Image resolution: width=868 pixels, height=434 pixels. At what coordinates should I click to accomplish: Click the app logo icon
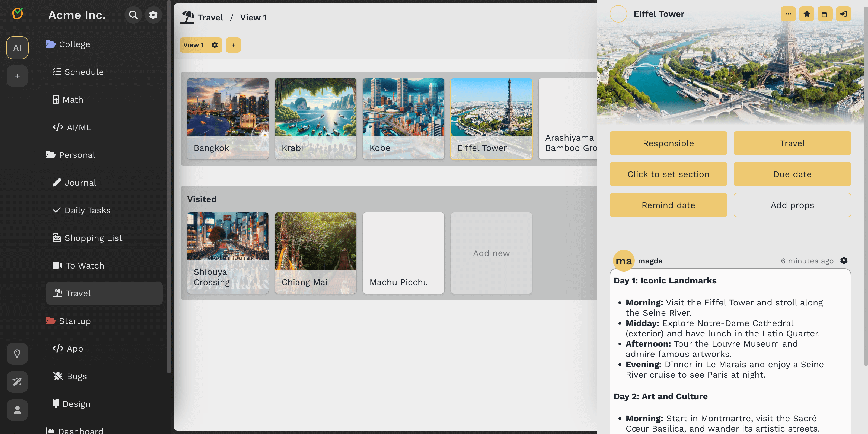[18, 14]
